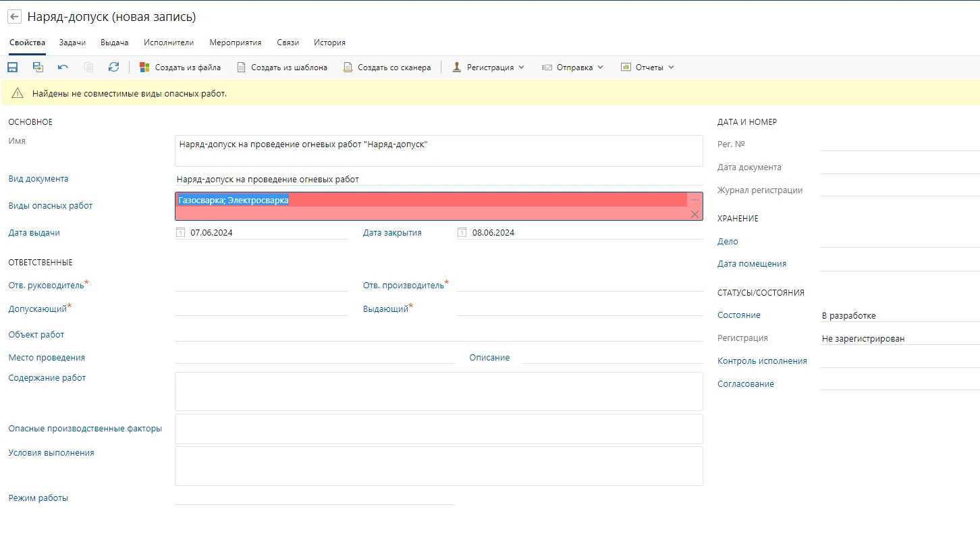Click the Содержание работ text area

point(439,392)
